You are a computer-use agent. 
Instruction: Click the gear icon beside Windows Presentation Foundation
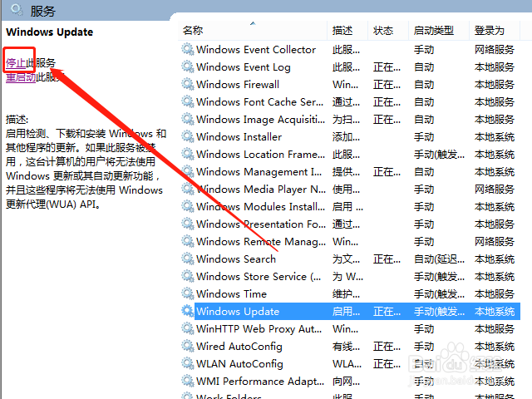188,224
